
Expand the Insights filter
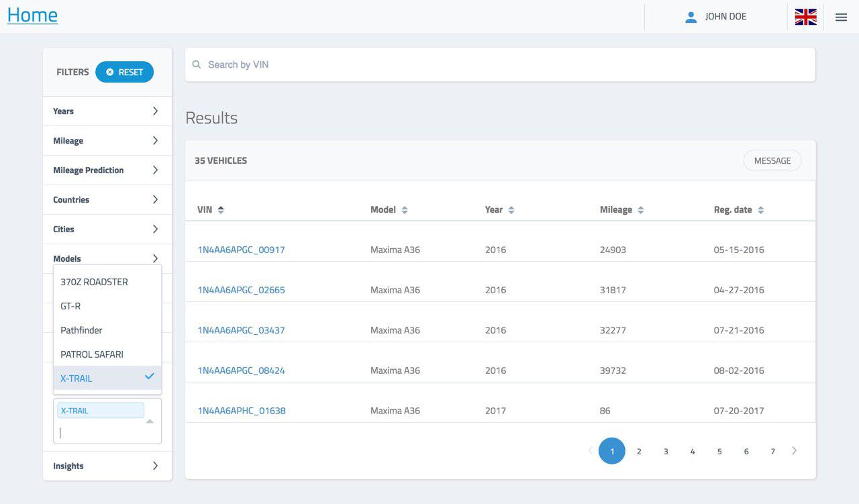point(107,466)
